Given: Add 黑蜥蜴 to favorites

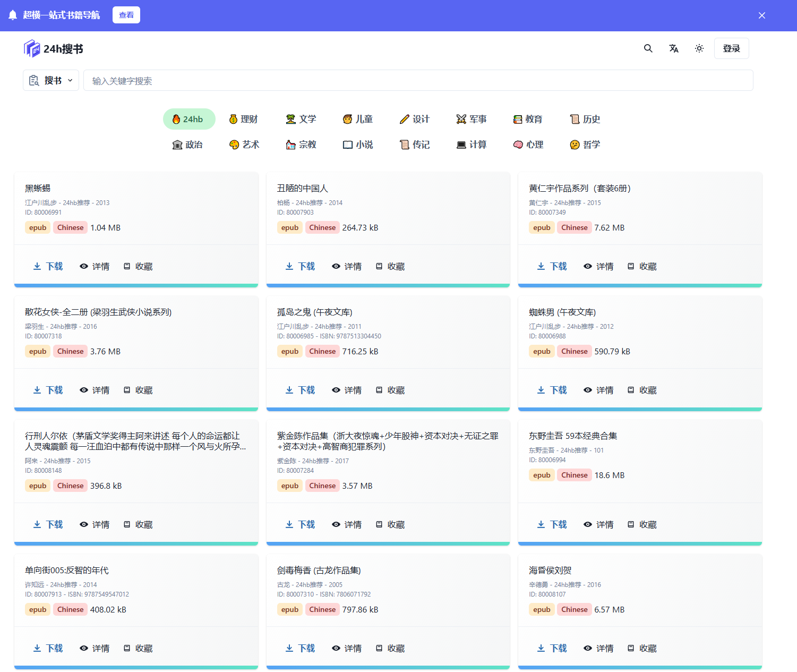Looking at the screenshot, I should [138, 266].
